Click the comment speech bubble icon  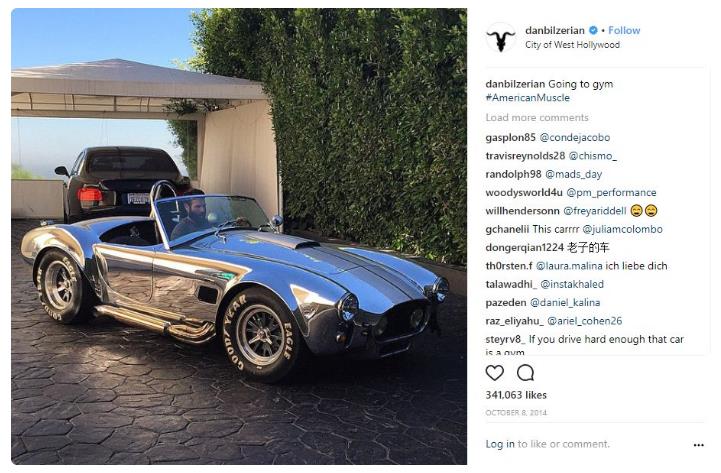525,373
